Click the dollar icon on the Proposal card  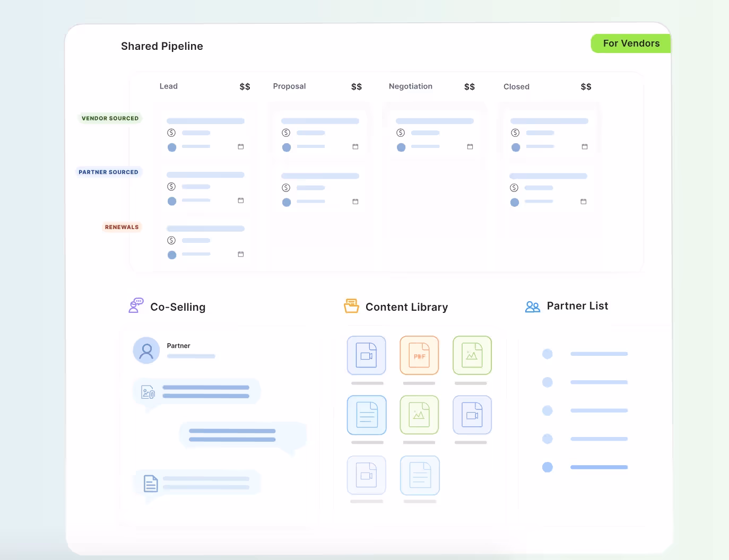pos(287,133)
